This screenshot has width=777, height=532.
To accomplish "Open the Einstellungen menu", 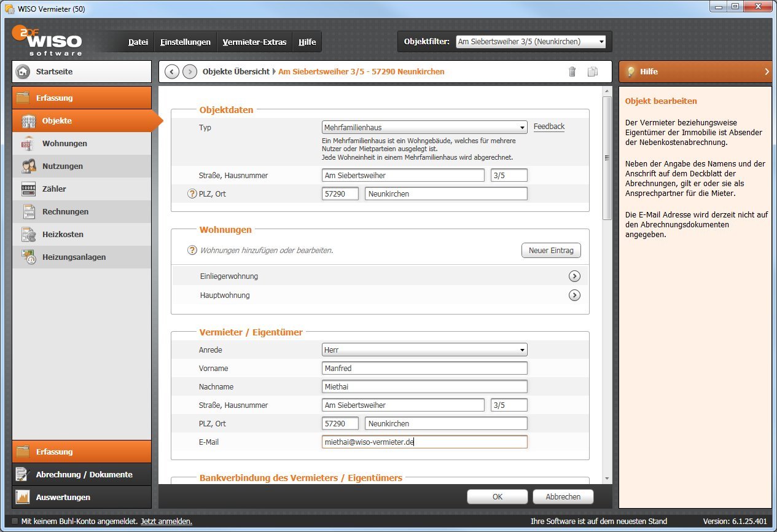I will tap(185, 42).
